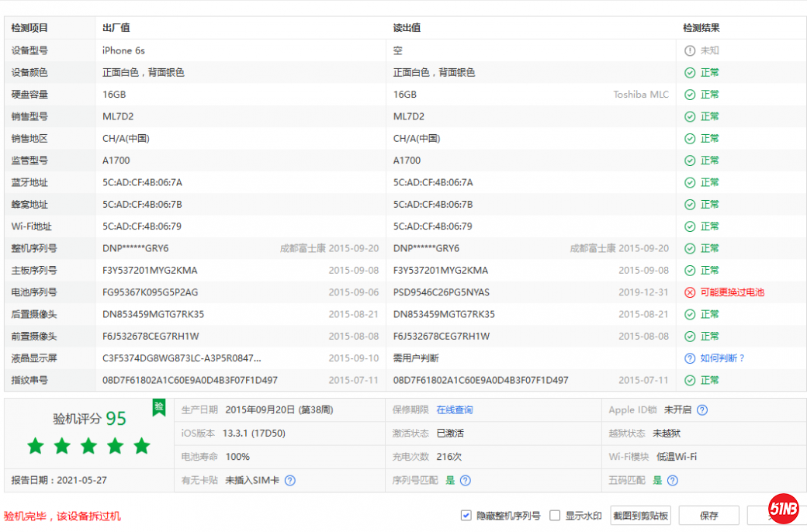Click the 读出值 column header
Viewport: 807px width, 532px height.
(x=407, y=28)
